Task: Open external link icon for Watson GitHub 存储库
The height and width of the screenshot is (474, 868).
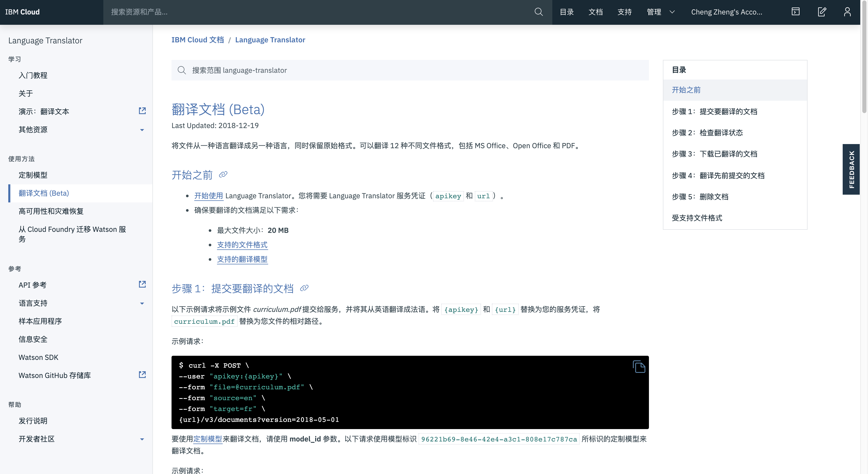Action: (142, 375)
